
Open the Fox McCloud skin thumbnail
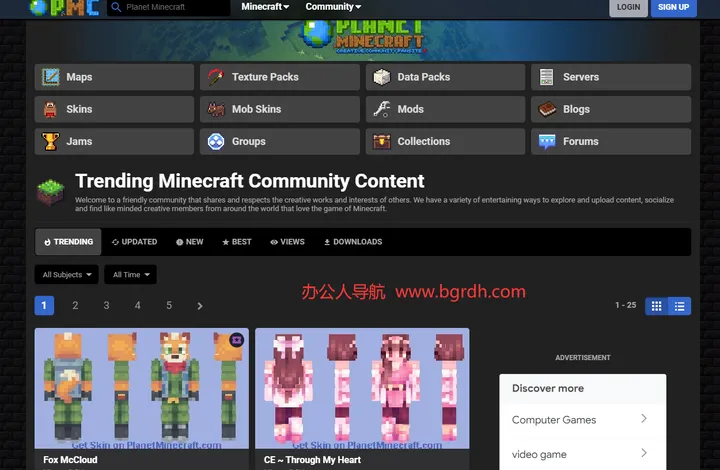click(x=142, y=388)
